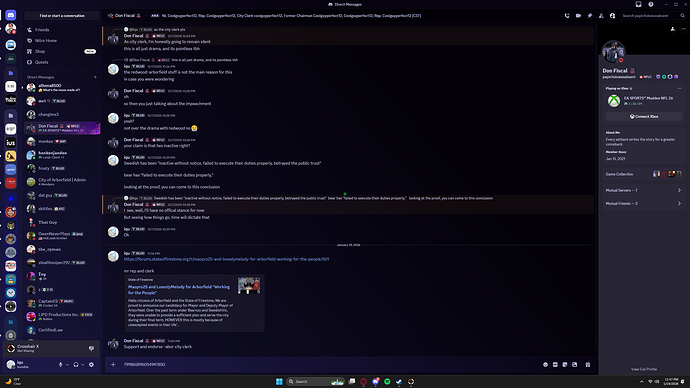Open CertifiedLaw direct message
Image resolution: width=690 pixels, height=388 pixels.
pyautogui.click(x=62, y=330)
